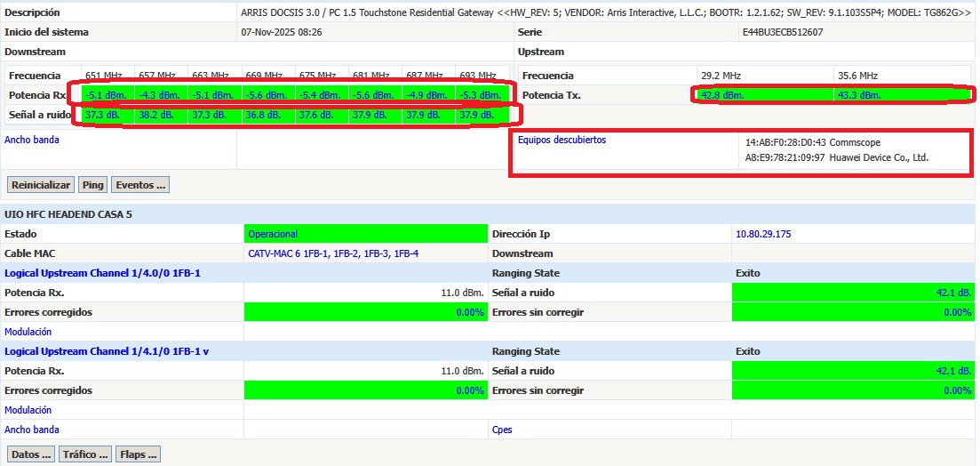Click Modulación under channel 1/4.1/0

click(28, 410)
